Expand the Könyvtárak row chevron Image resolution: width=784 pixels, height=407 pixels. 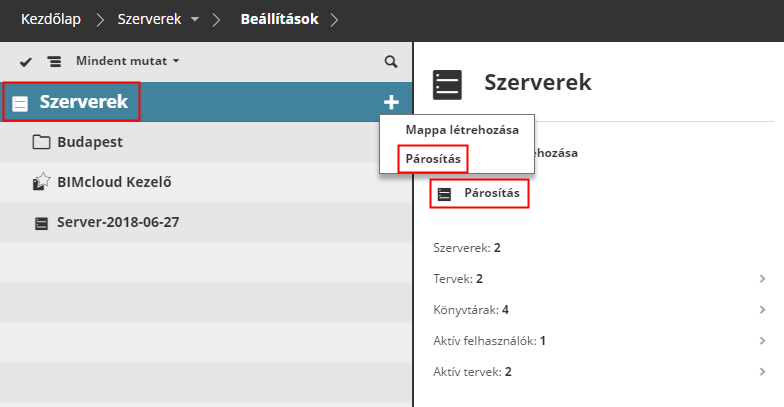[762, 310]
